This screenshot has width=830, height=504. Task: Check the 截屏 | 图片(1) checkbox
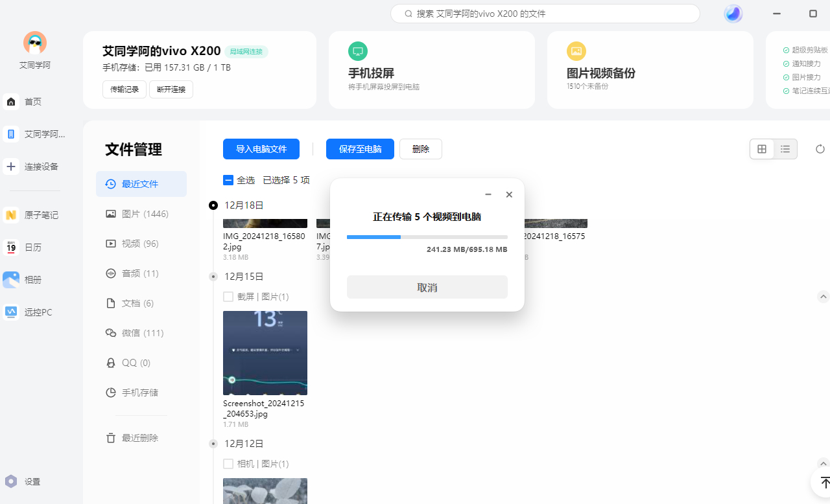coord(228,297)
